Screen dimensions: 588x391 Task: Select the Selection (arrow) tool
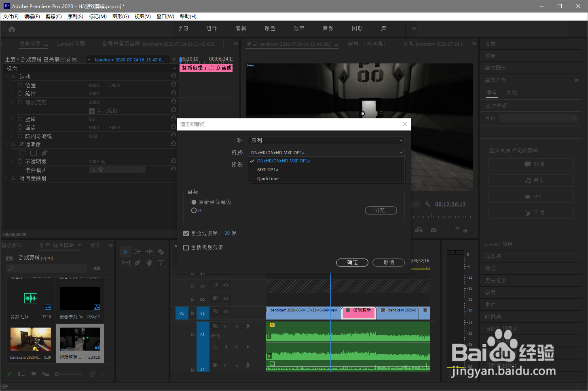(126, 252)
